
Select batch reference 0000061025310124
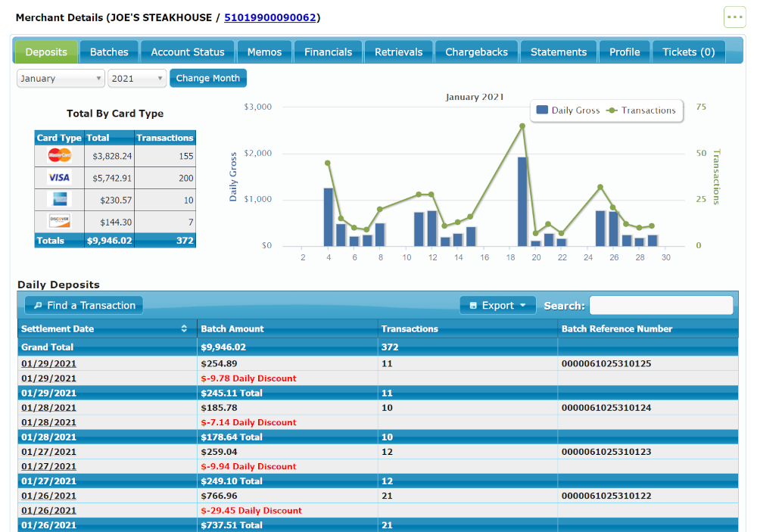pos(606,407)
